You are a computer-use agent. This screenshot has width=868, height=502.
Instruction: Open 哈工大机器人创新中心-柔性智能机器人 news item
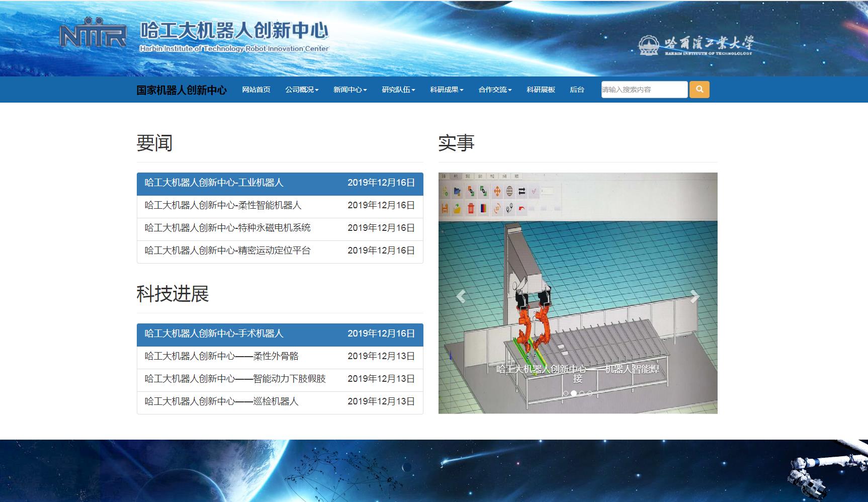tap(280, 206)
